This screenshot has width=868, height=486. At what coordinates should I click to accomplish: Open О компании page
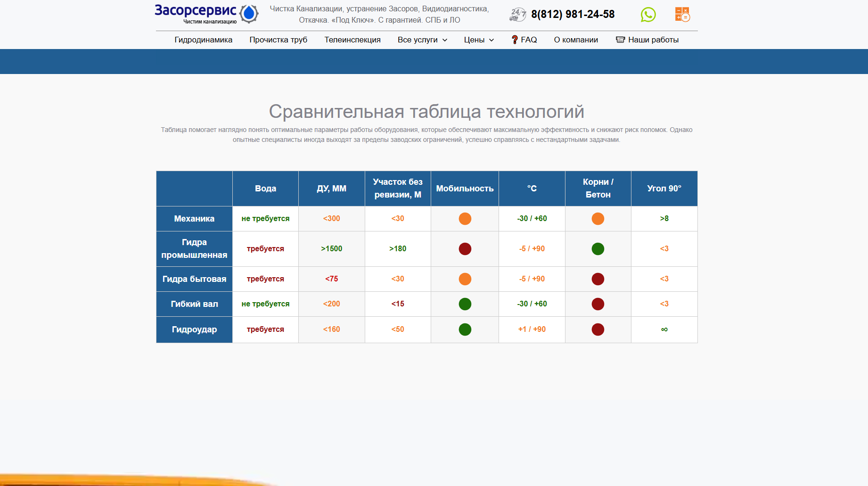(x=576, y=40)
